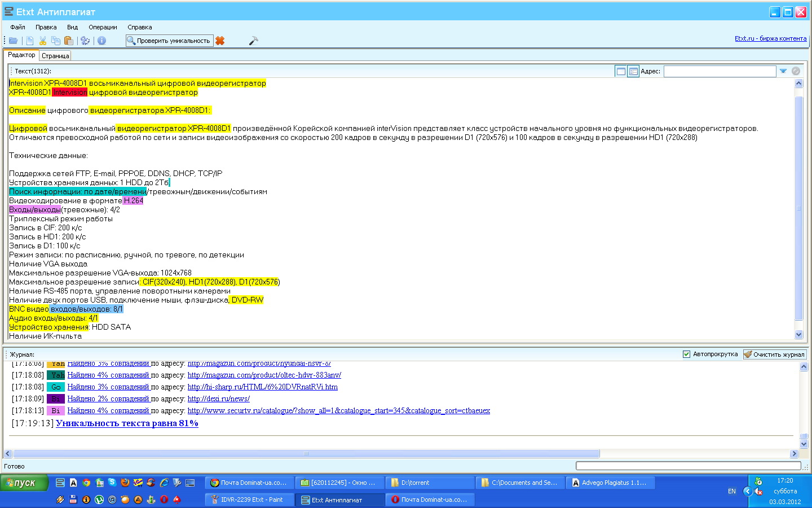The height and width of the screenshot is (508, 812).
Task: Open the Правка menu
Action: [46, 27]
